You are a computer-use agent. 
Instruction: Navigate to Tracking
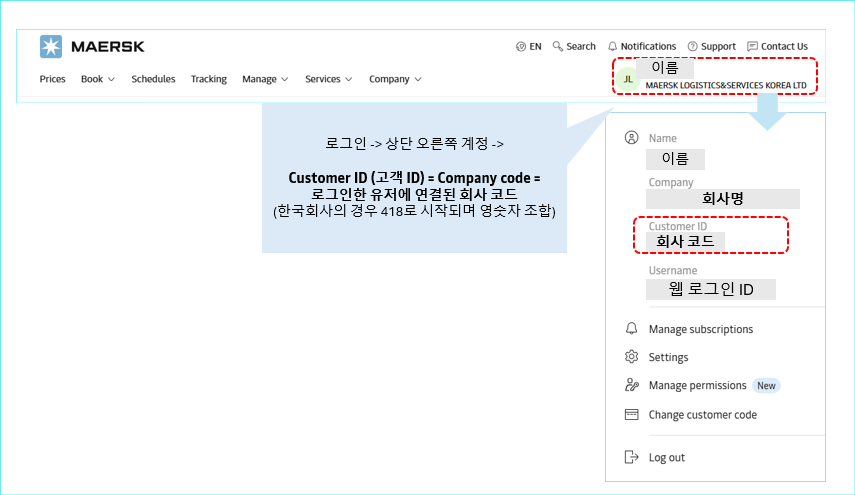[209, 79]
